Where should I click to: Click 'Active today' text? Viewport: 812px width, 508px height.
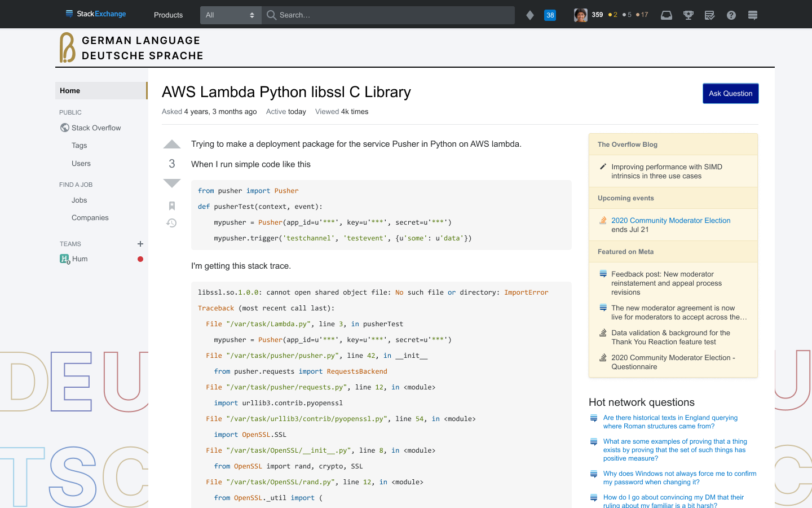[x=286, y=112]
